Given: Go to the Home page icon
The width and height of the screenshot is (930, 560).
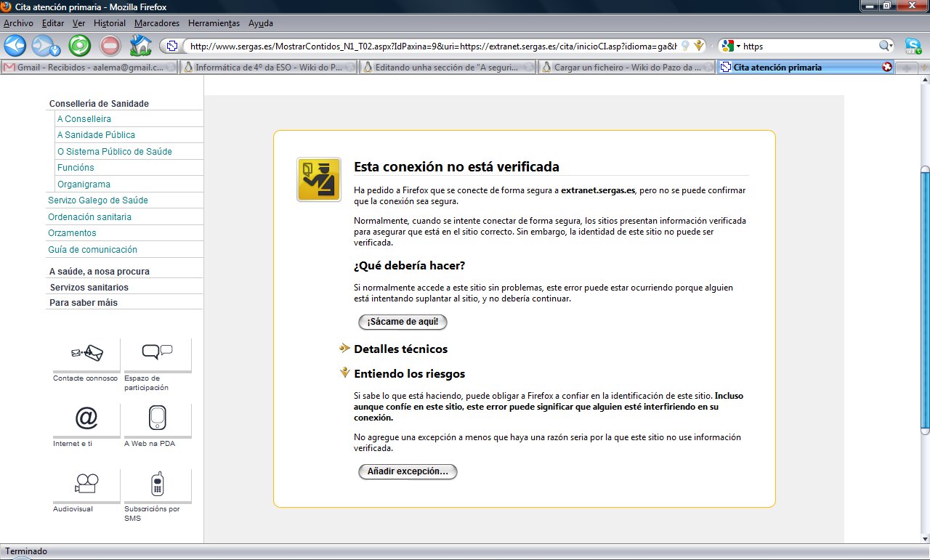Looking at the screenshot, I should click(140, 46).
